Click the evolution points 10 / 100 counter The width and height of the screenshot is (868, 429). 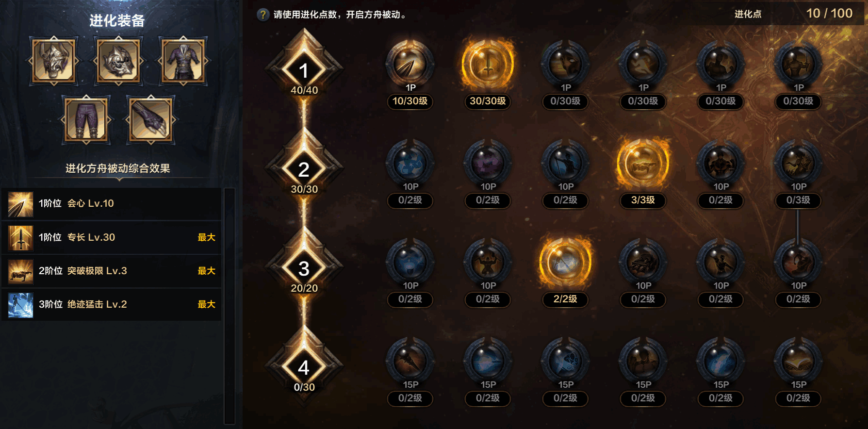pyautogui.click(x=829, y=14)
